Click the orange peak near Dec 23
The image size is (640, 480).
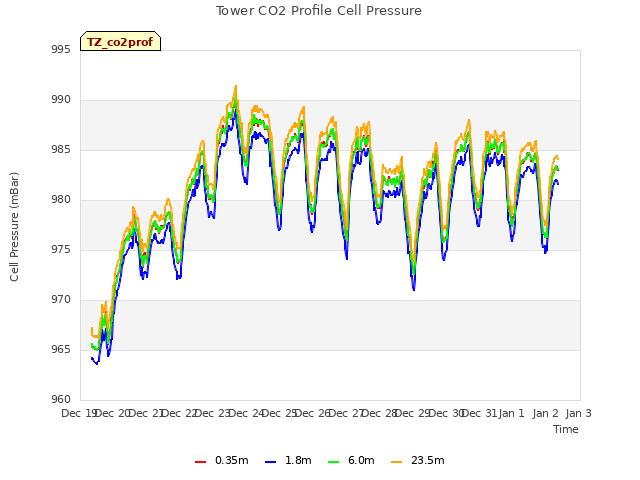pyautogui.click(x=236, y=87)
